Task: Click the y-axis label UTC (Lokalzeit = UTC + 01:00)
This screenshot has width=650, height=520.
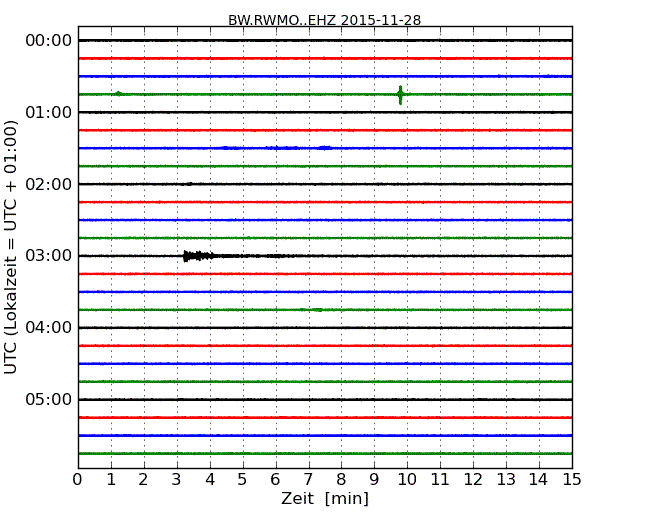Action: pos(11,247)
